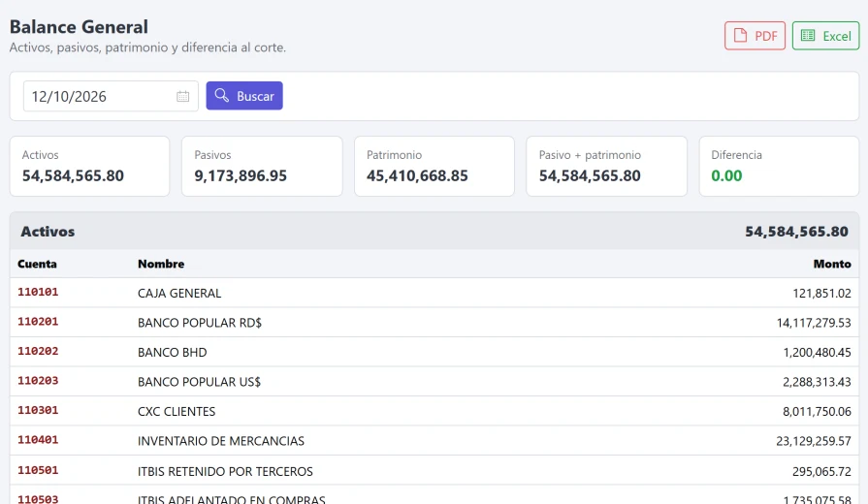
Task: Click amount 121,851.02
Action: tap(822, 294)
